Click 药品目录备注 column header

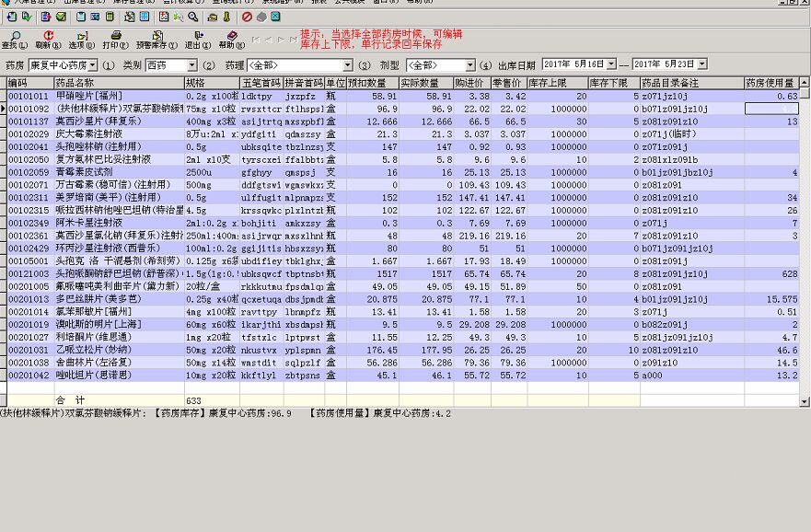692,83
